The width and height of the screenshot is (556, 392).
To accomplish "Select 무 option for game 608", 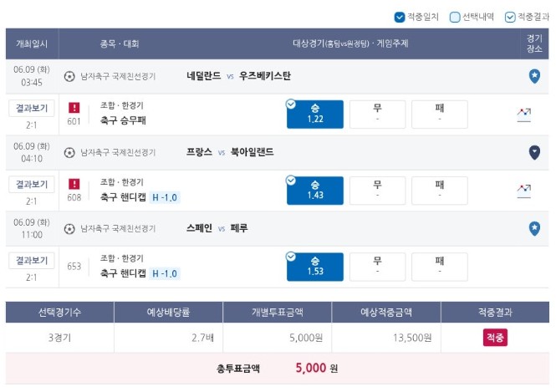I will coord(377,191).
